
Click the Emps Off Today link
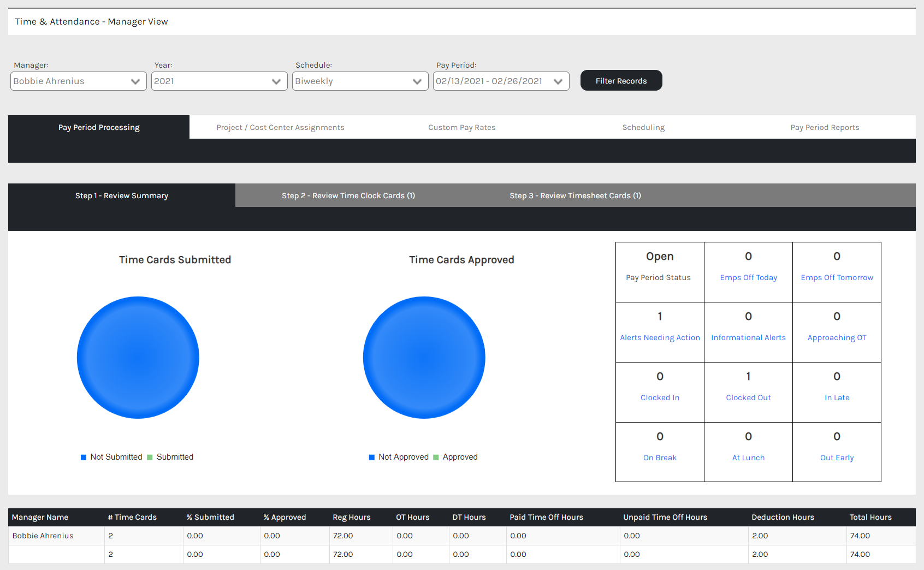[x=748, y=278]
